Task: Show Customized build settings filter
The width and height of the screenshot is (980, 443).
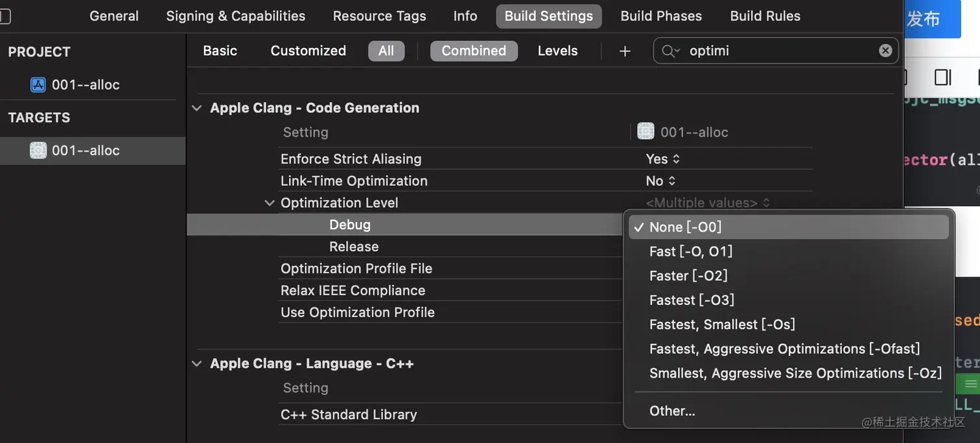Action: pyautogui.click(x=308, y=51)
